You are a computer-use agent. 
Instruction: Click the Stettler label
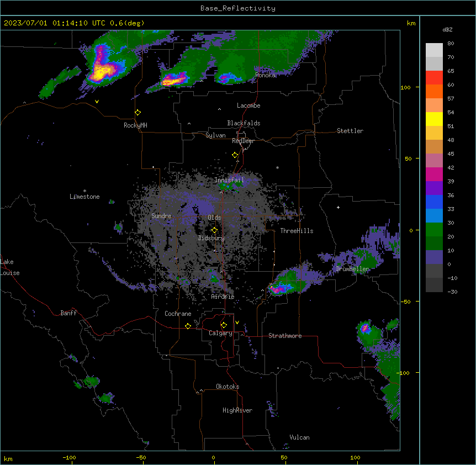tap(350, 131)
